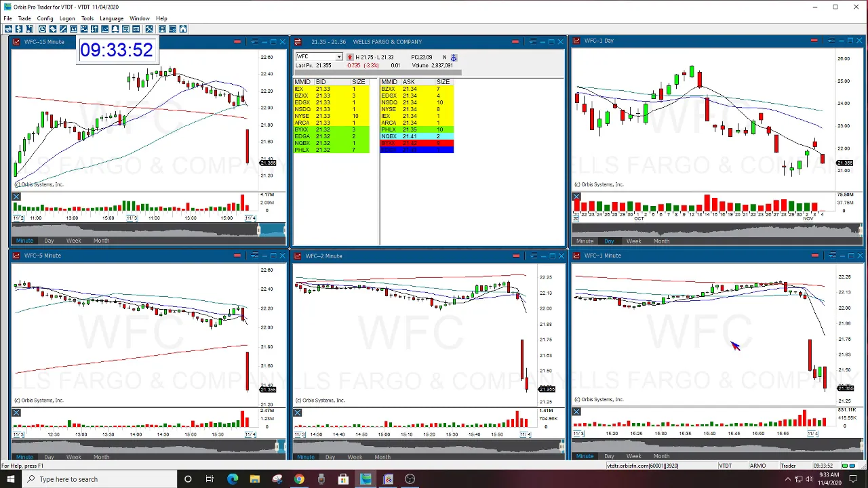Open the Help menu
This screenshot has height=488, width=868.
(x=161, y=18)
